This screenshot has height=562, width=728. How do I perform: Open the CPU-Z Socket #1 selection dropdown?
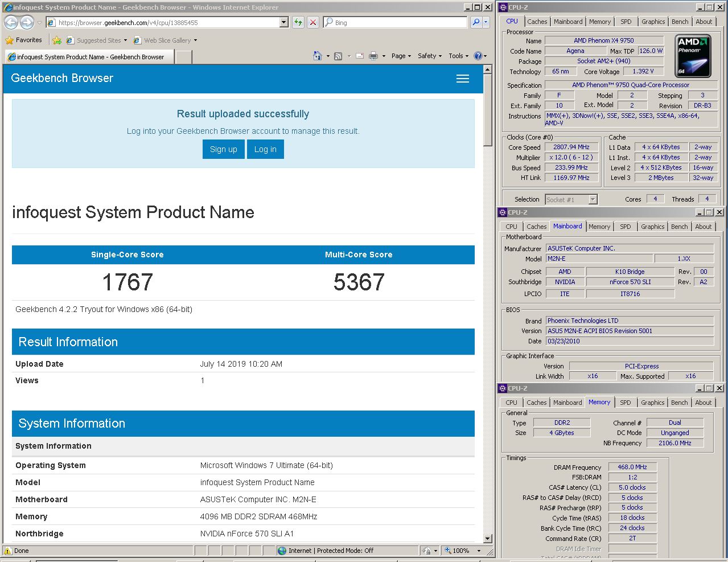click(x=593, y=199)
